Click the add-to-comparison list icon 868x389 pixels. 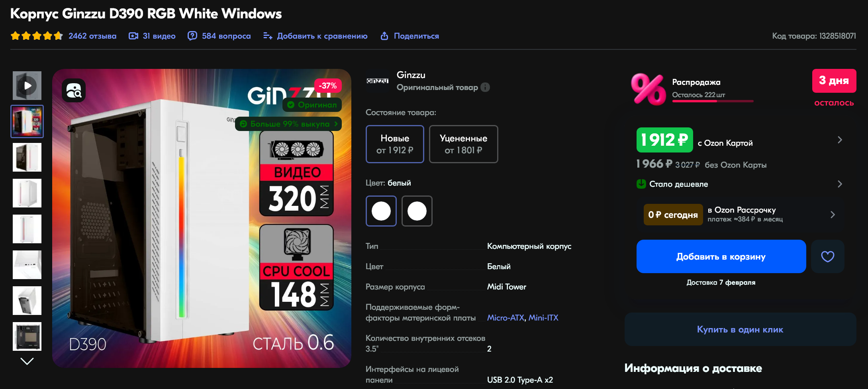click(268, 36)
